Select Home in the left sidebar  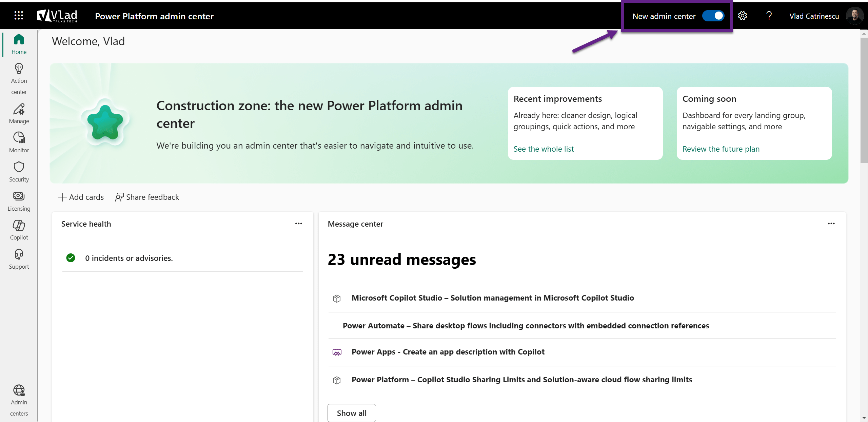[x=19, y=44]
